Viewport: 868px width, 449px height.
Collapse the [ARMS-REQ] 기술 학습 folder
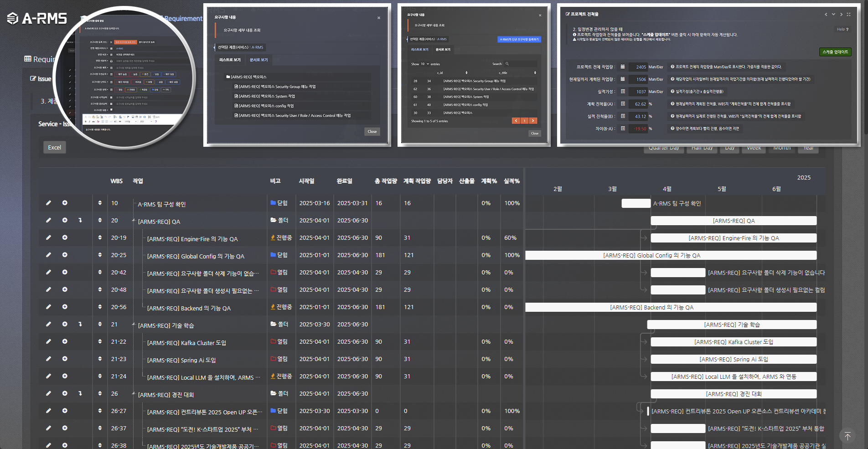coord(134,325)
